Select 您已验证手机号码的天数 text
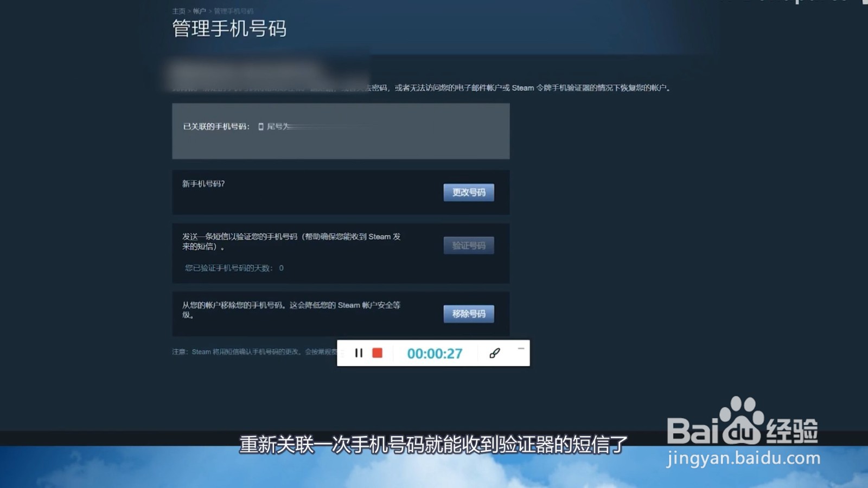The image size is (868, 488). 234,268
